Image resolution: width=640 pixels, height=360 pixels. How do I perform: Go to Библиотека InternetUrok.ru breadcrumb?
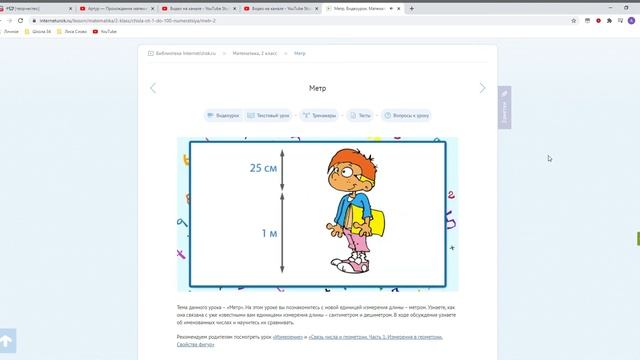point(186,53)
